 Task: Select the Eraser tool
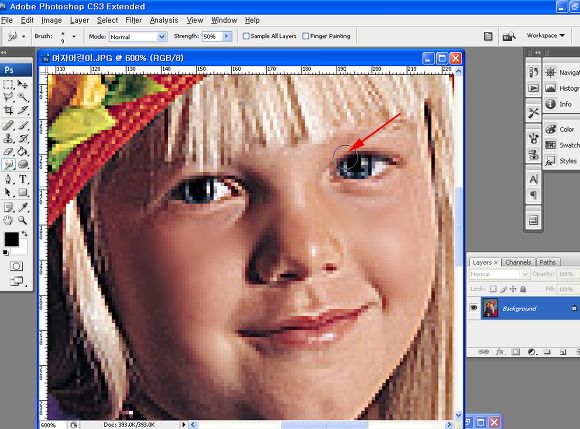8,151
